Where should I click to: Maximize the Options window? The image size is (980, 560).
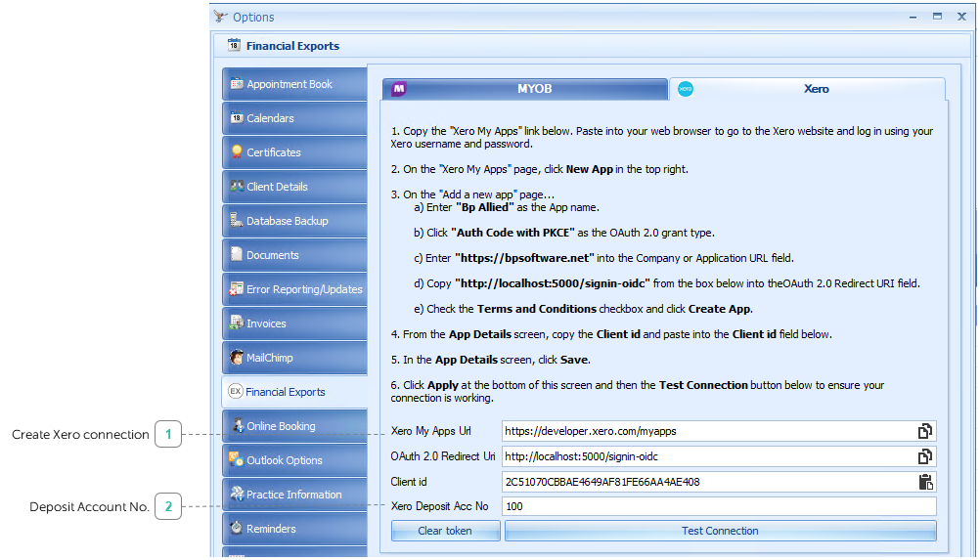click(938, 17)
